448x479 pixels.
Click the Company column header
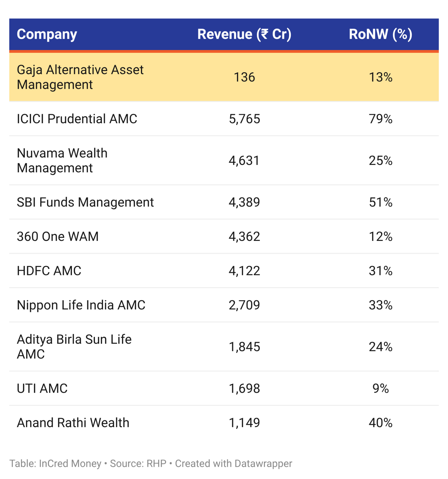[47, 34]
